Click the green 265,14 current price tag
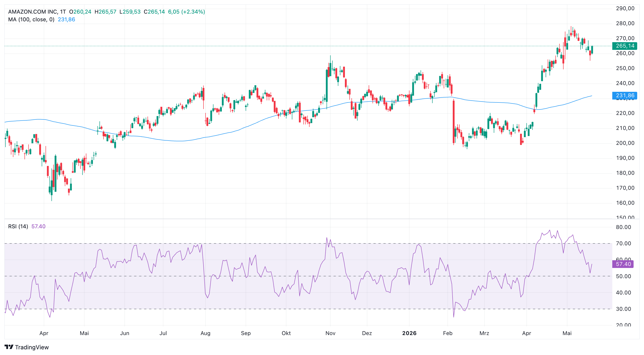 click(x=625, y=46)
